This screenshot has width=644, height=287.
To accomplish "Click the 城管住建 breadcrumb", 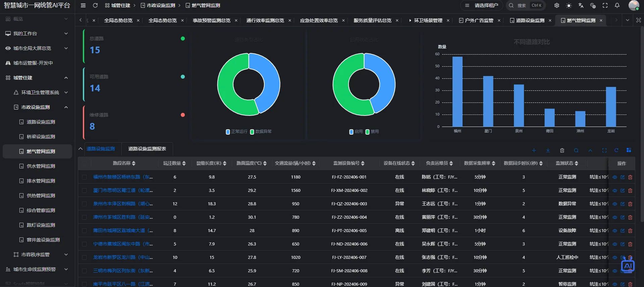I will [x=117, y=5].
